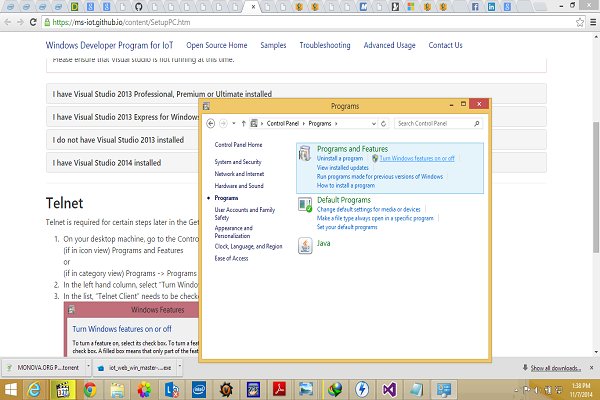Expand Visual Studio 2013 Professional, Premium or Ultimate section
The height and width of the screenshot is (400, 600).
pyautogui.click(x=296, y=94)
